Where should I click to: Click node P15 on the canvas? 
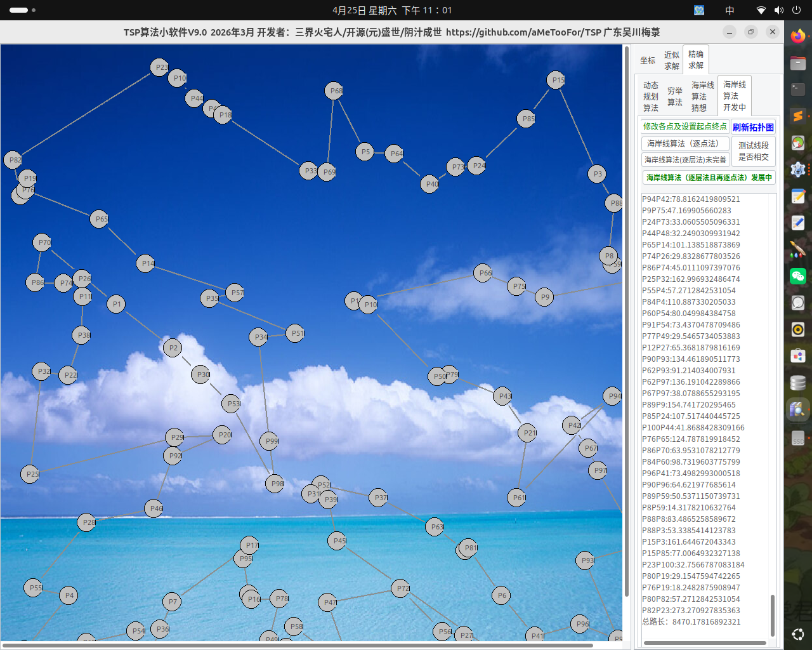tap(556, 80)
